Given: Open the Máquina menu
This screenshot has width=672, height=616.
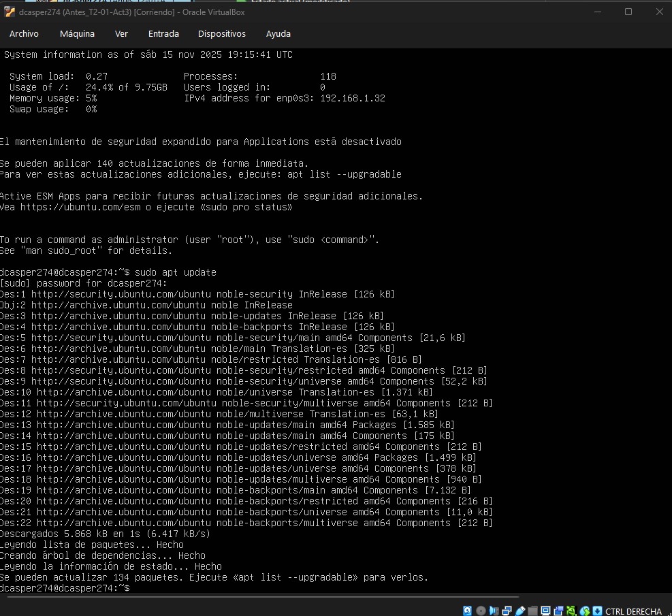Looking at the screenshot, I should [77, 33].
